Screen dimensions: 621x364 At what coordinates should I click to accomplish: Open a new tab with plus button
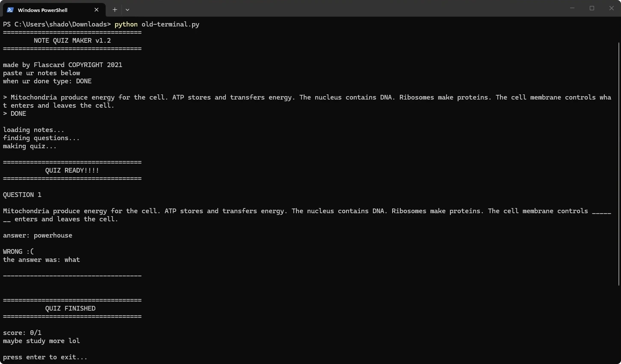[115, 9]
